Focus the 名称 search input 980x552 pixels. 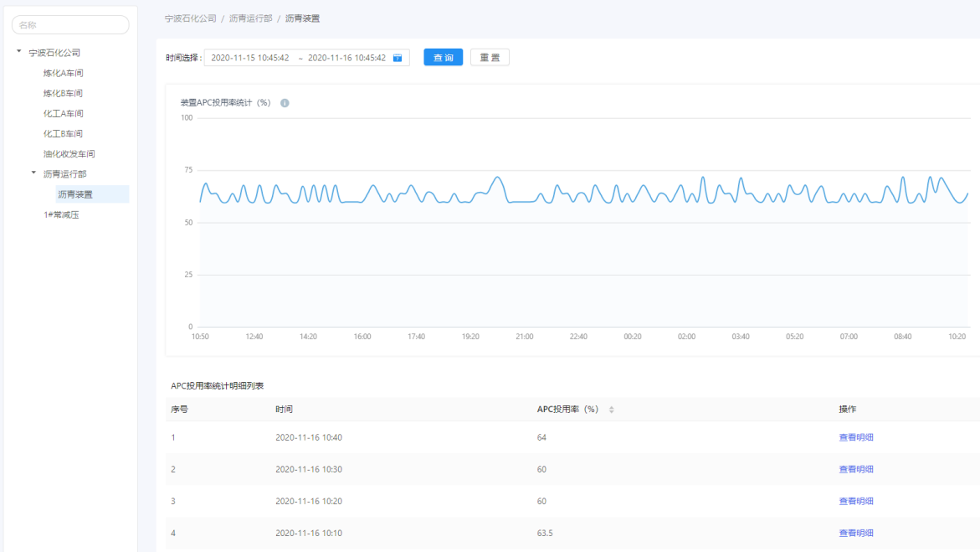click(70, 25)
